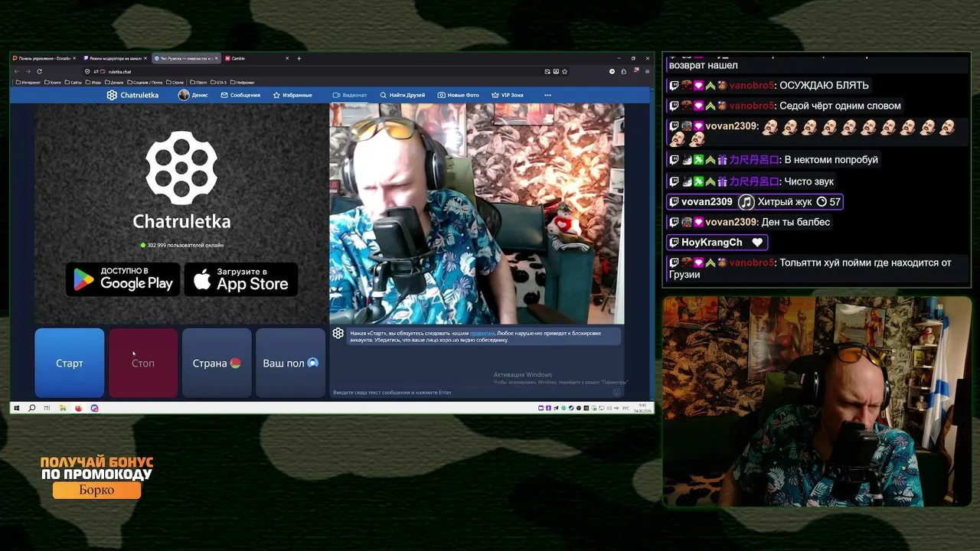This screenshot has height=551, width=980.
Task: Open VIP Зона section
Action: [x=508, y=95]
